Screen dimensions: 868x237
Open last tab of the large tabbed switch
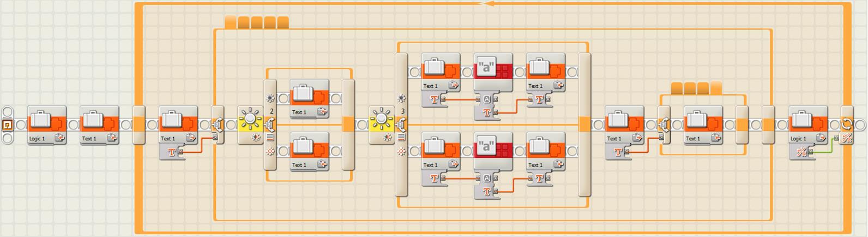[x=283, y=22]
